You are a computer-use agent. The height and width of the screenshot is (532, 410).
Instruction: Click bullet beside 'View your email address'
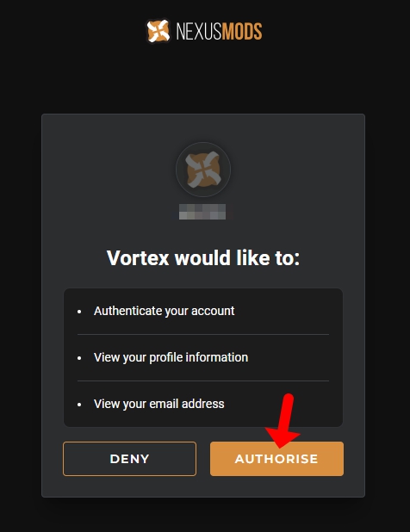[79, 405]
